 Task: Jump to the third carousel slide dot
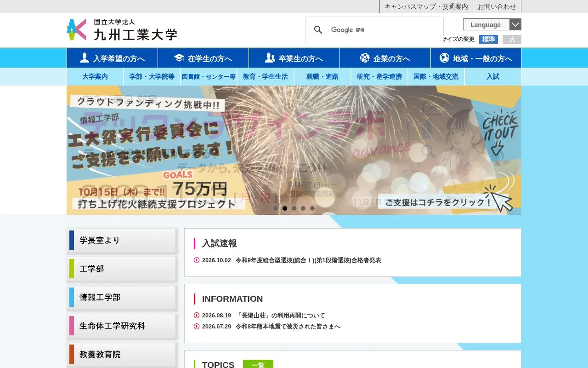point(294,208)
